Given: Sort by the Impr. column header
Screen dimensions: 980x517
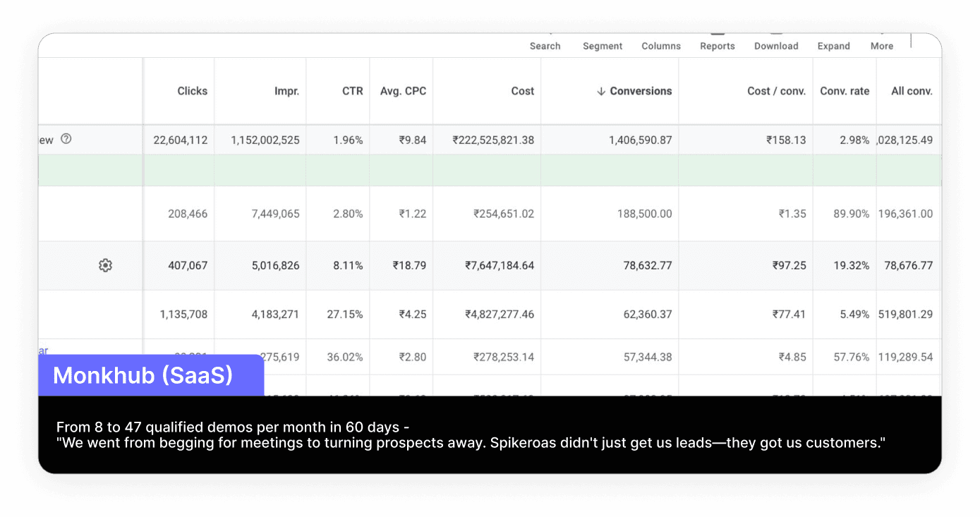Looking at the screenshot, I should coord(287,91).
